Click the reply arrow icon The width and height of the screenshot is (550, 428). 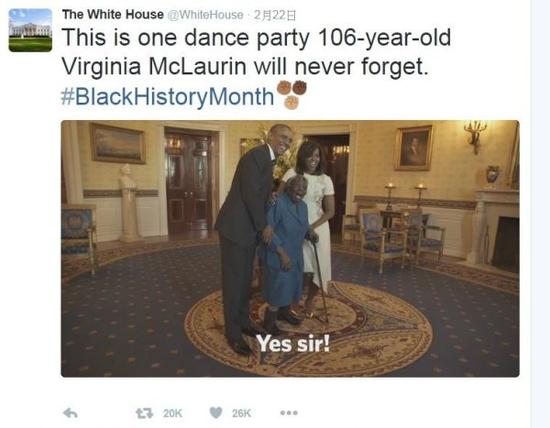pos(70,413)
